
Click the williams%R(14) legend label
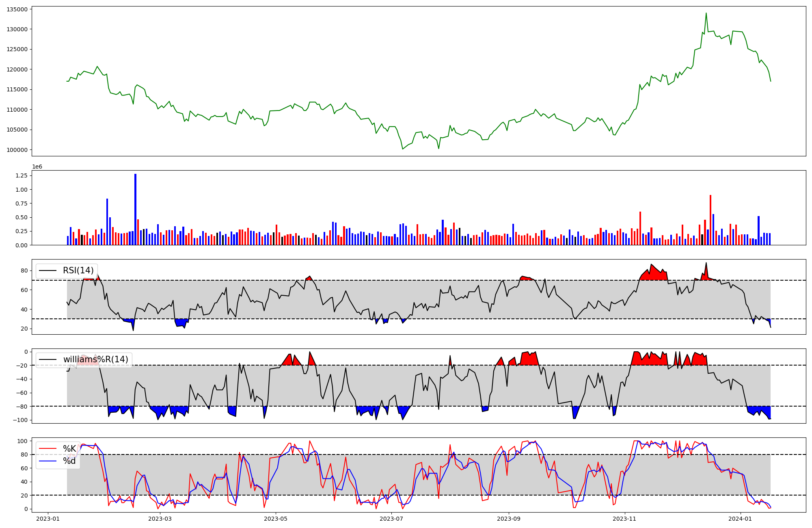pos(95,359)
